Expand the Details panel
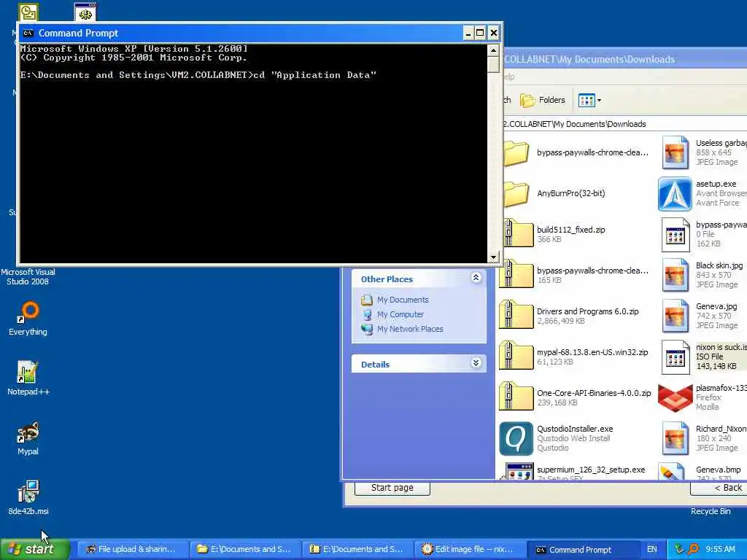This screenshot has width=747, height=560. [x=476, y=363]
